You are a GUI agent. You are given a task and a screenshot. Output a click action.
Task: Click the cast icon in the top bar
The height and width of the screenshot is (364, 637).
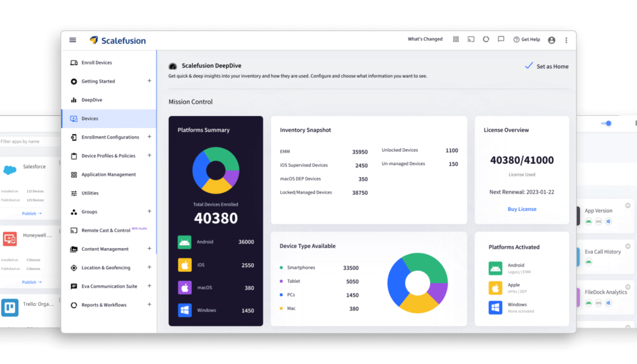(x=471, y=39)
